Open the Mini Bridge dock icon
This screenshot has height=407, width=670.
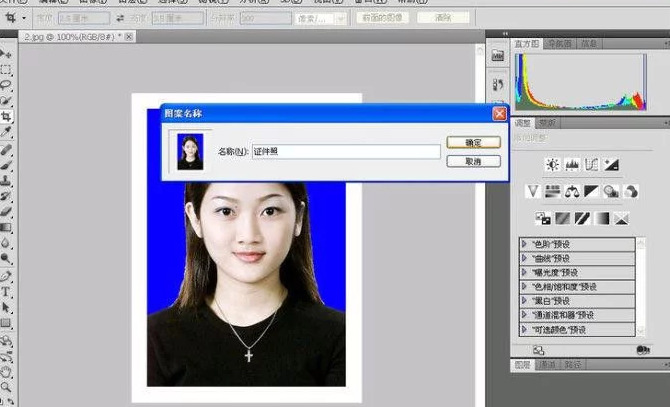click(x=498, y=56)
